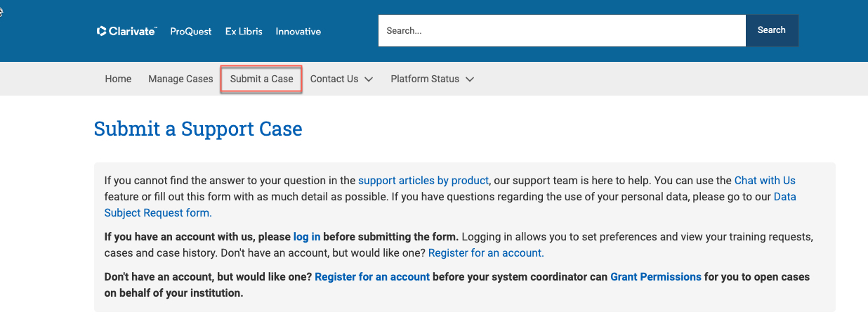The width and height of the screenshot is (868, 322).
Task: Click the Search button
Action: tap(772, 31)
